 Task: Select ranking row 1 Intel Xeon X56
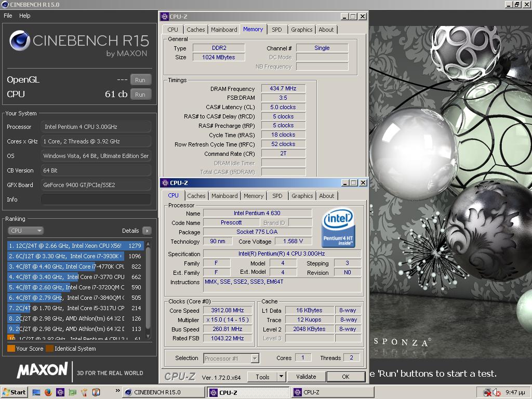(75, 246)
